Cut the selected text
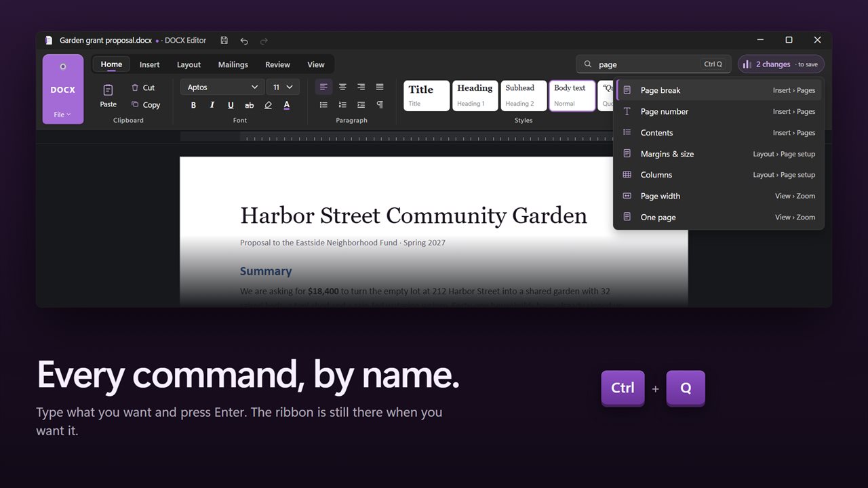Viewport: 868px width, 488px height. [143, 87]
